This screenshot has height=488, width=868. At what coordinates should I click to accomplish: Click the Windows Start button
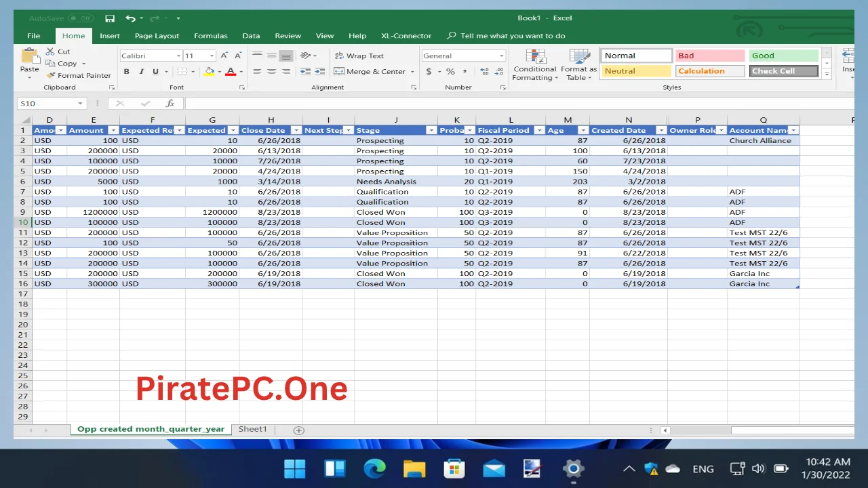tap(295, 468)
